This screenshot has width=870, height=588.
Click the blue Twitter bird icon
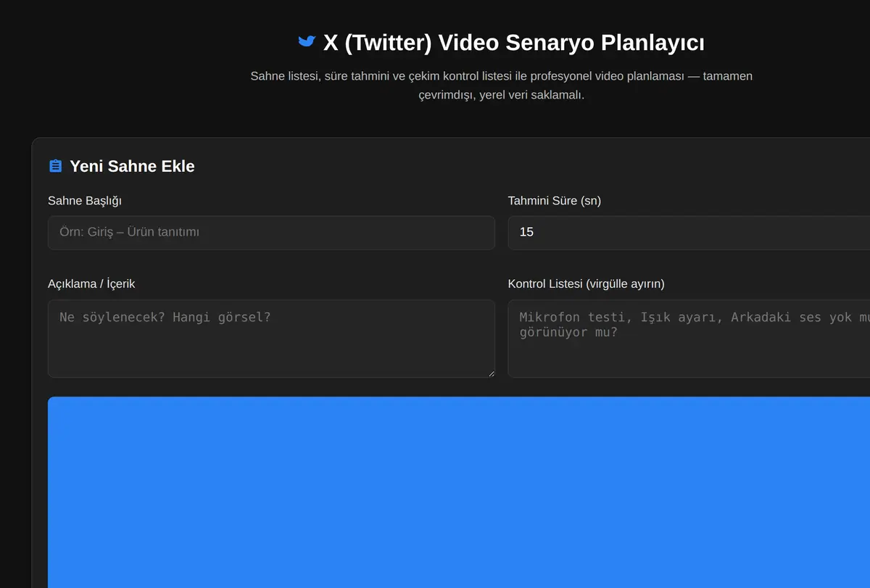point(307,41)
